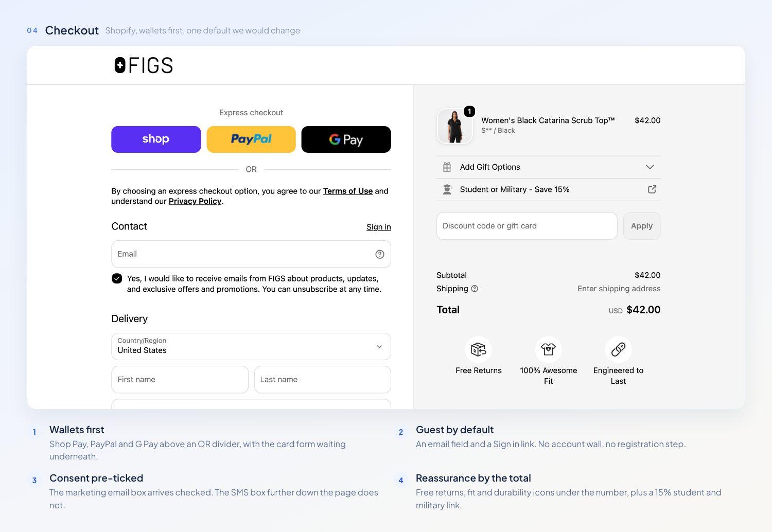Click the gift box icon
Viewport: 772px width, 532px height.
[x=447, y=167]
